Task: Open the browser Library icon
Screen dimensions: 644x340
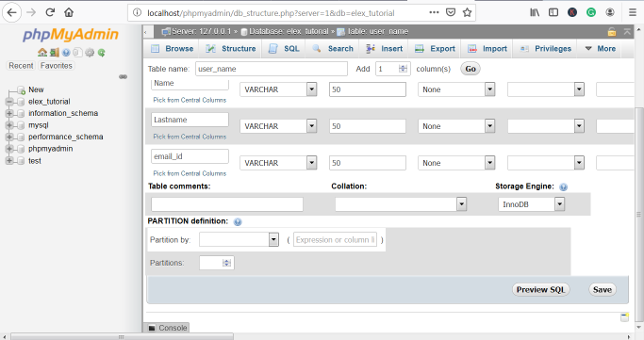Action: click(x=535, y=12)
